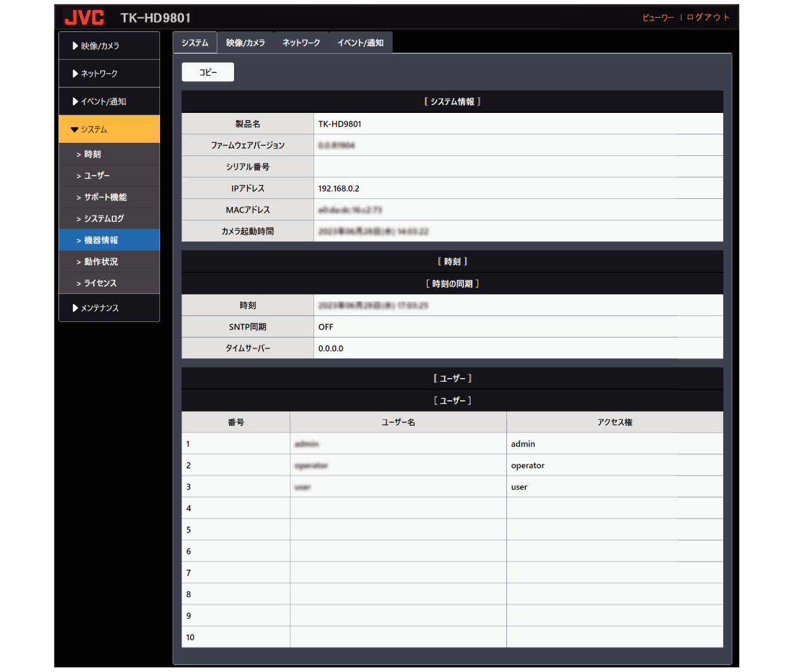793x672 pixels.
Task: Click the カメラ起動時間 label
Action: click(x=248, y=231)
